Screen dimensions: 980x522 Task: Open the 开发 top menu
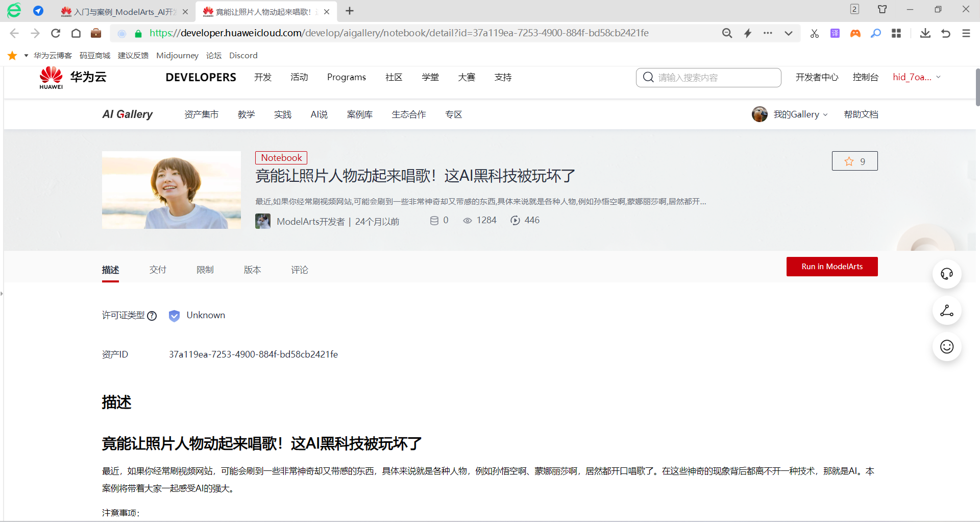[263, 78]
